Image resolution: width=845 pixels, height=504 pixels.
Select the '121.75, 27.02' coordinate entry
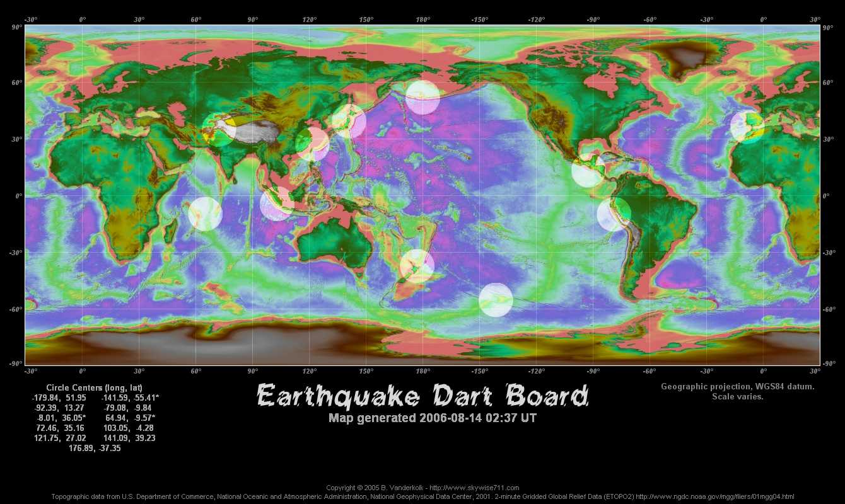pos(60,438)
